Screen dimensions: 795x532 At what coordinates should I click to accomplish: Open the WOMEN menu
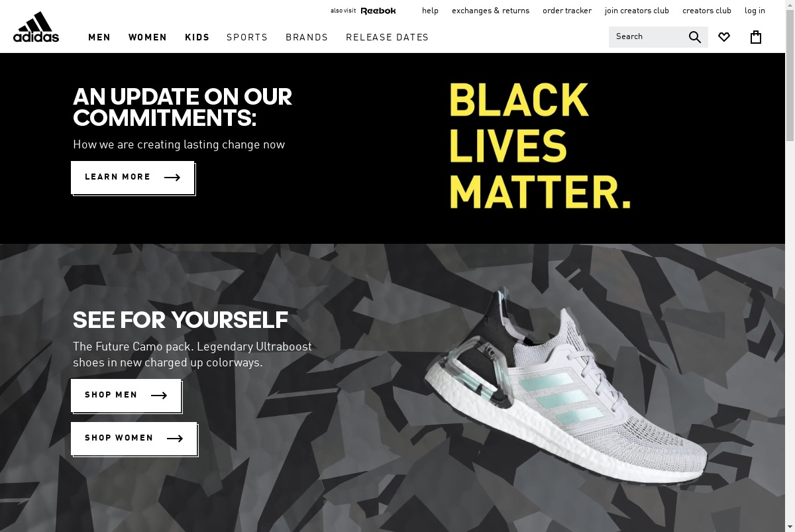click(x=148, y=38)
